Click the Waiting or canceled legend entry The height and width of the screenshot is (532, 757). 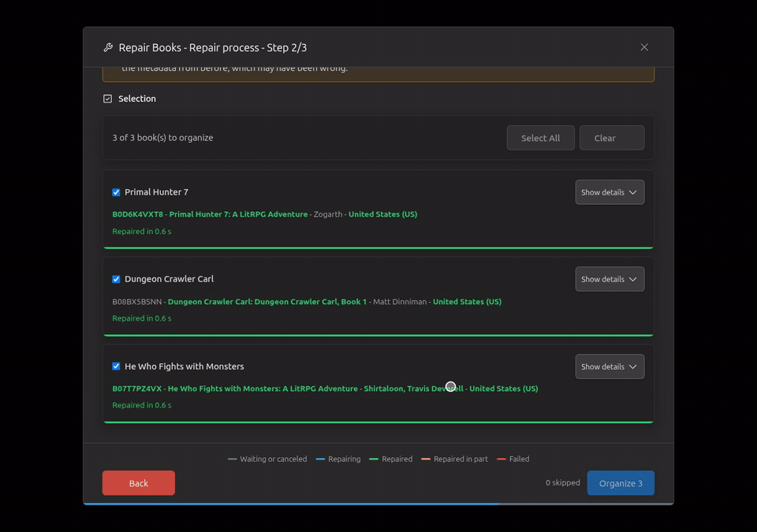(x=267, y=459)
